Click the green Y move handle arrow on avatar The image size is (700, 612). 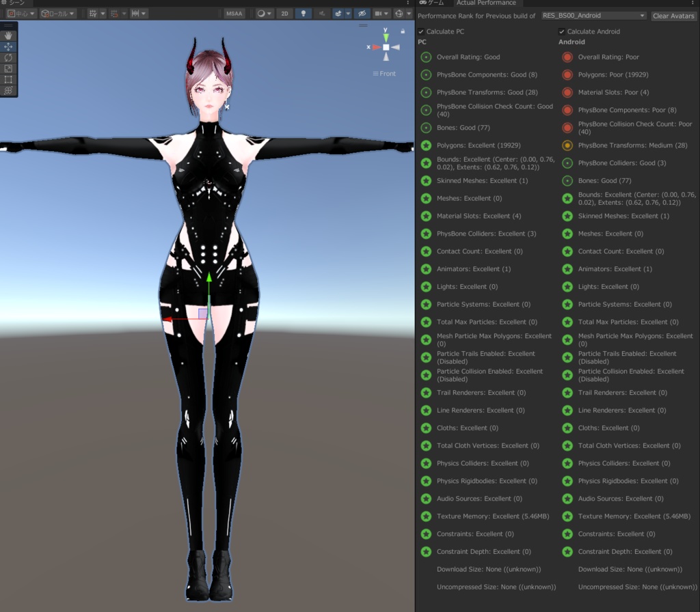208,278
